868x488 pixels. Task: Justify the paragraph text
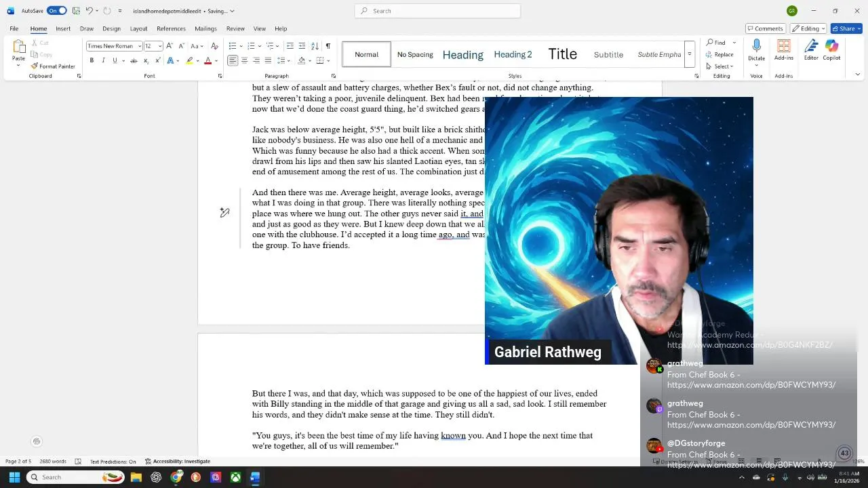pyautogui.click(x=268, y=60)
